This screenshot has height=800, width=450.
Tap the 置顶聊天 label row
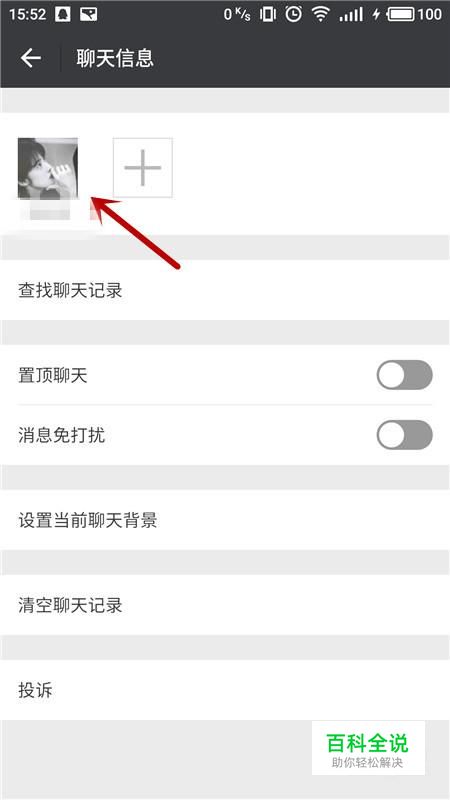225,375
